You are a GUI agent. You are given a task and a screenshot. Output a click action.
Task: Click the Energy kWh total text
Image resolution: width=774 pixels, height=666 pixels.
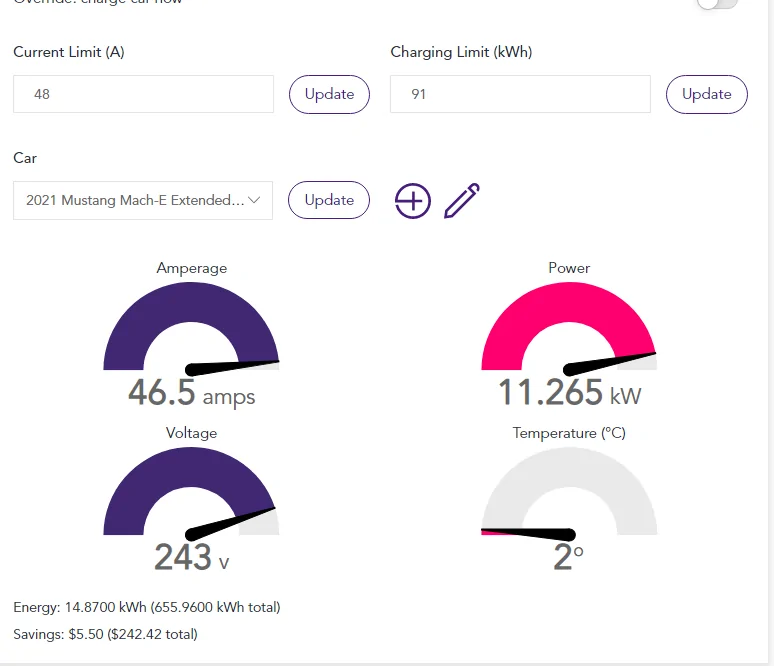[x=147, y=607]
